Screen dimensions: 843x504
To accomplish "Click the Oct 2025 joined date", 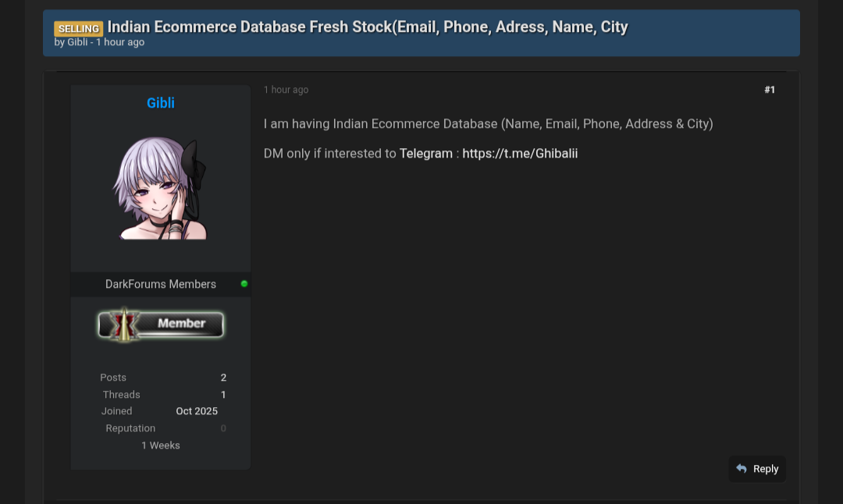I will click(197, 411).
